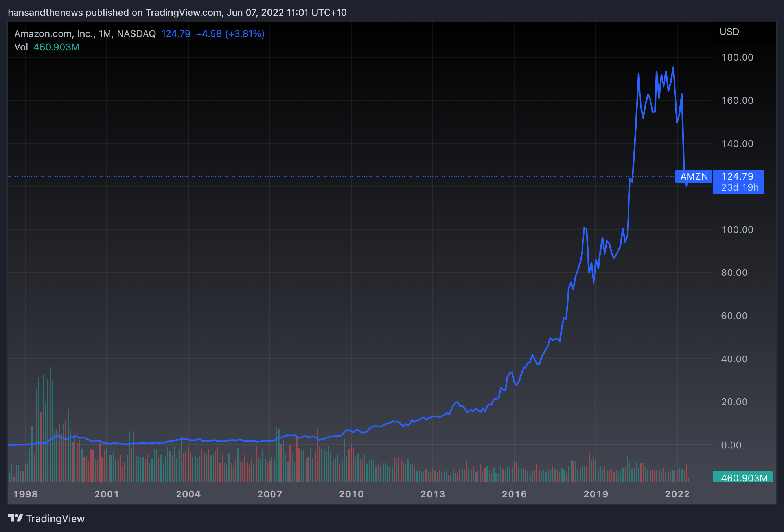784x532 pixels.
Task: Click the 23d 19h countdown label
Action: click(x=740, y=187)
